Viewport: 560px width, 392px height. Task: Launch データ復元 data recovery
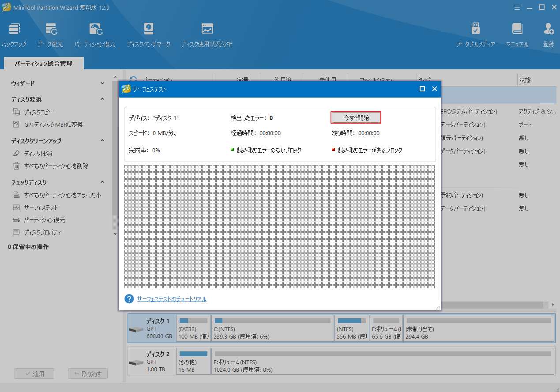click(x=50, y=35)
